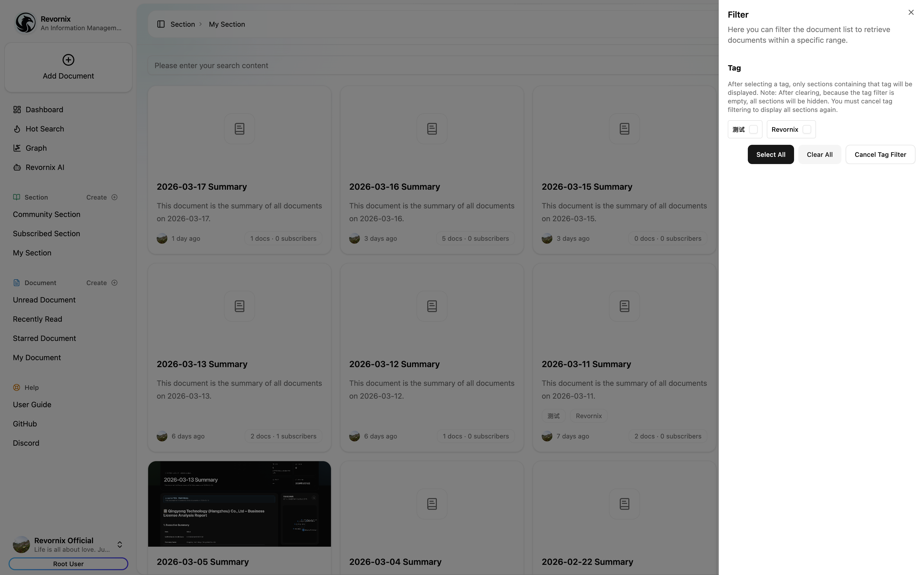Viewport: 924px width, 575px height.
Task: Open Revornix AI from sidebar
Action: click(45, 167)
